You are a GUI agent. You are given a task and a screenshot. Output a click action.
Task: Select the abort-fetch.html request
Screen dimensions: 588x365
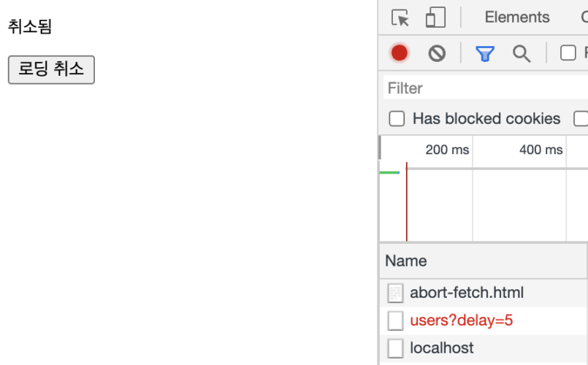(x=467, y=293)
